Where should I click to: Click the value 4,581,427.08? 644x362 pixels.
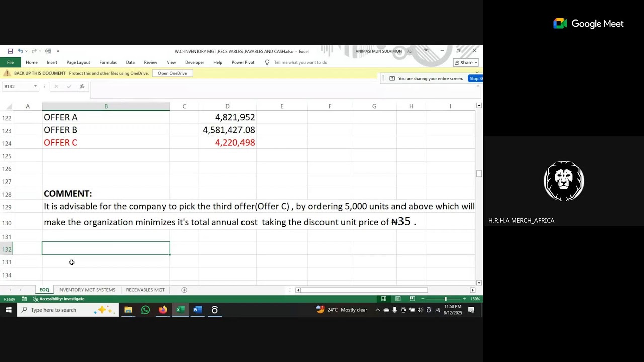(x=229, y=130)
